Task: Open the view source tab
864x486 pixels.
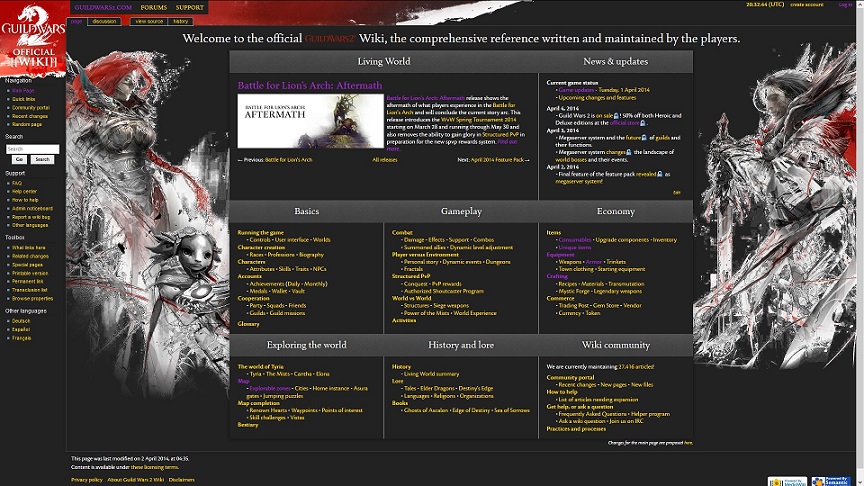Action: tap(149, 21)
